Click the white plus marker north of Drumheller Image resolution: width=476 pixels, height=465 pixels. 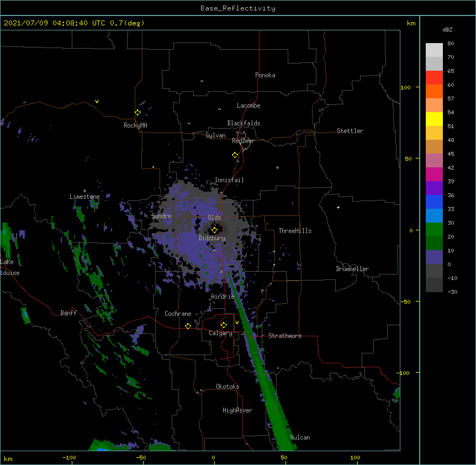click(x=338, y=207)
